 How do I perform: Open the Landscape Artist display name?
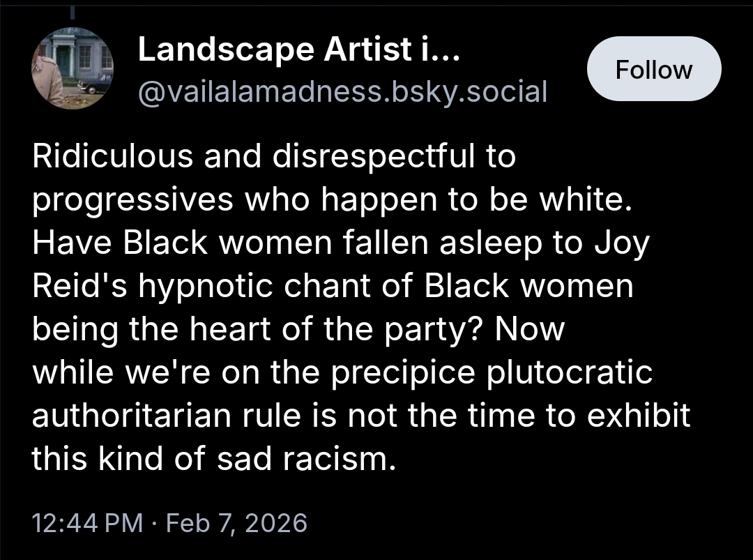(298, 50)
